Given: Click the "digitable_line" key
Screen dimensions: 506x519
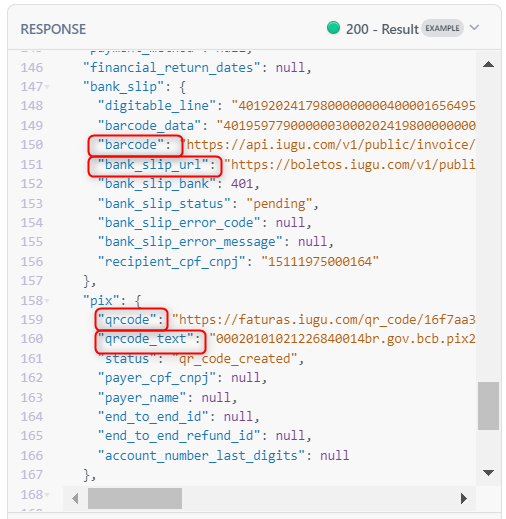Looking at the screenshot, I should pos(157,106).
